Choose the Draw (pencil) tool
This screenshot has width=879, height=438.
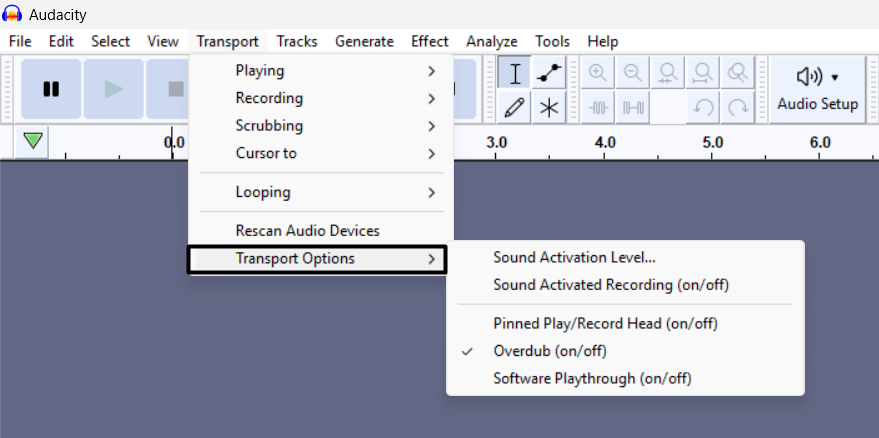tap(515, 107)
